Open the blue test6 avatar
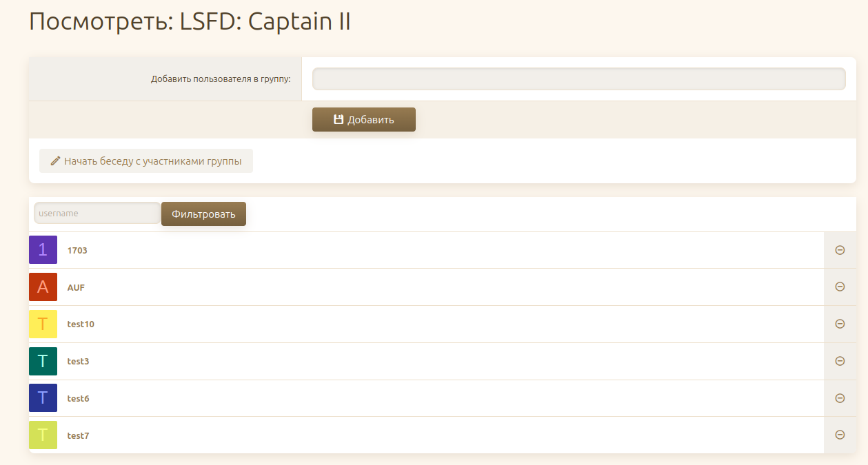Screen dimensions: 868x465 click(x=43, y=398)
